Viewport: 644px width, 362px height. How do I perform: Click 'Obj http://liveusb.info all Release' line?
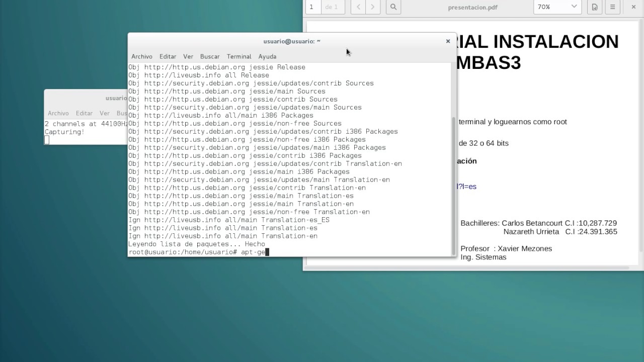tap(199, 75)
